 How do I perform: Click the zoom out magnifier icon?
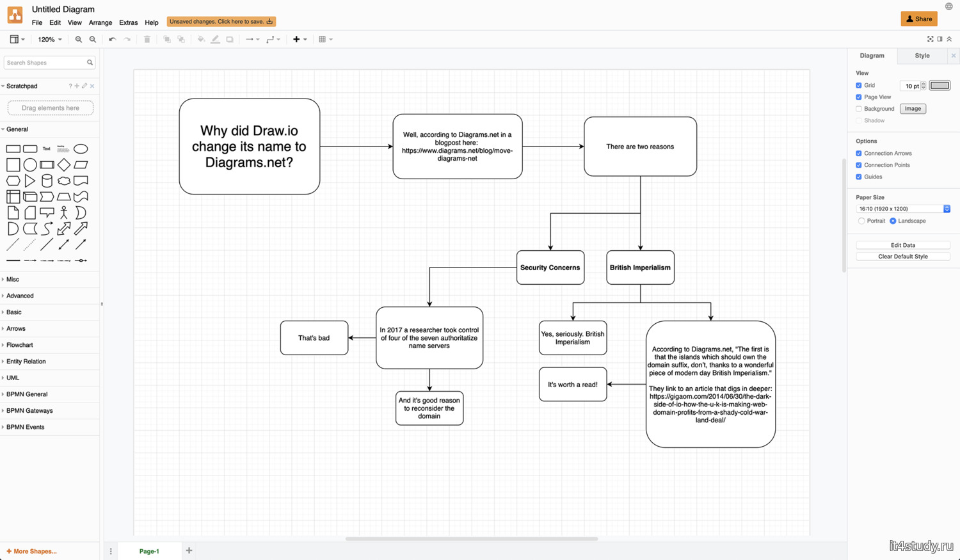click(93, 40)
